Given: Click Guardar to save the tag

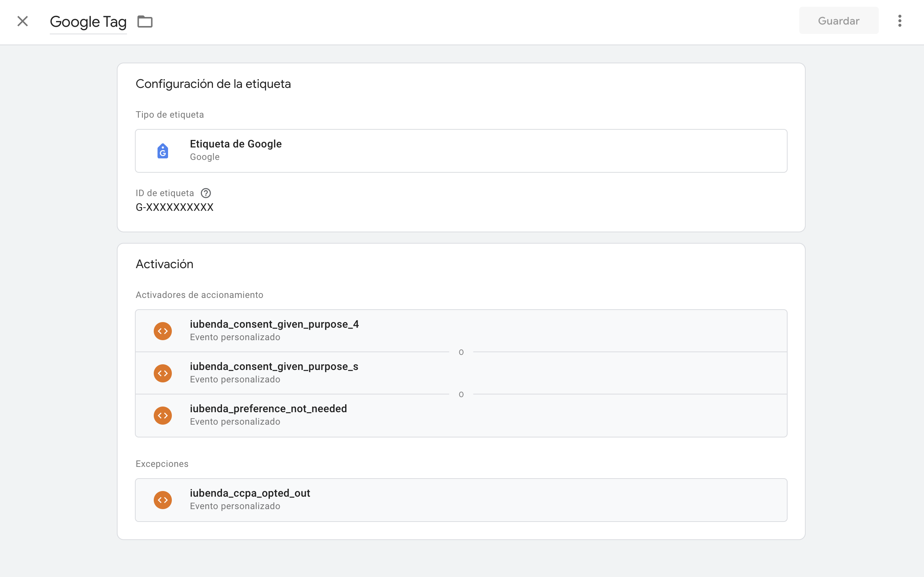Looking at the screenshot, I should pyautogui.click(x=838, y=21).
